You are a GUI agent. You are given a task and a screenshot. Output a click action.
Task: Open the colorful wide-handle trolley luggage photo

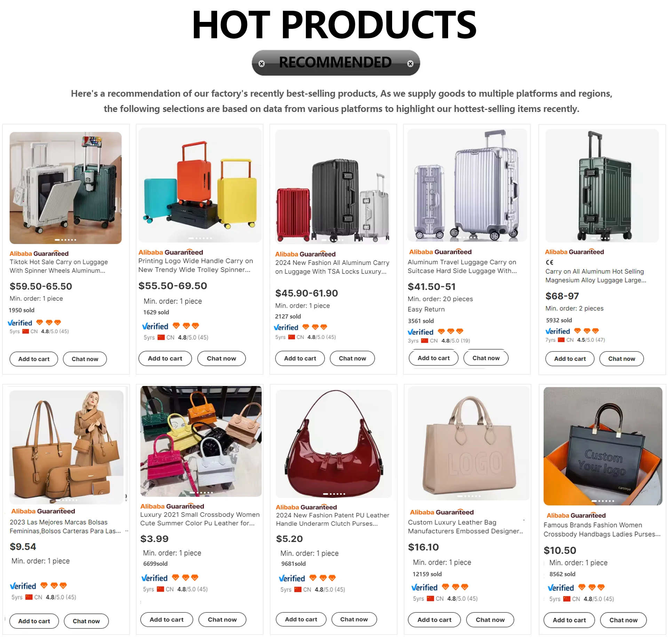click(200, 185)
